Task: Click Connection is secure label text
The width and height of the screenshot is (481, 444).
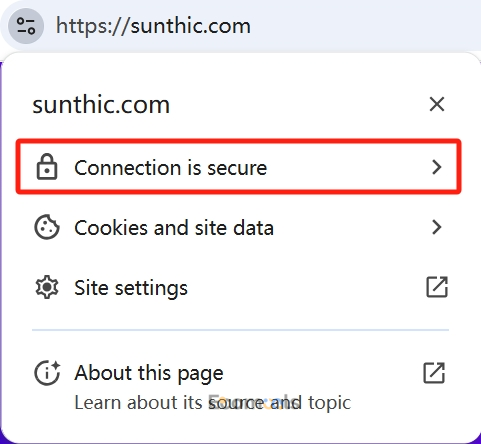Action: (171, 167)
